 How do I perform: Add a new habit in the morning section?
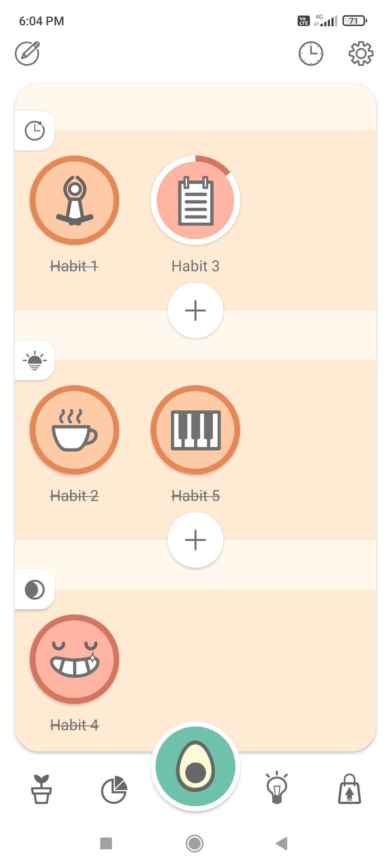click(195, 540)
